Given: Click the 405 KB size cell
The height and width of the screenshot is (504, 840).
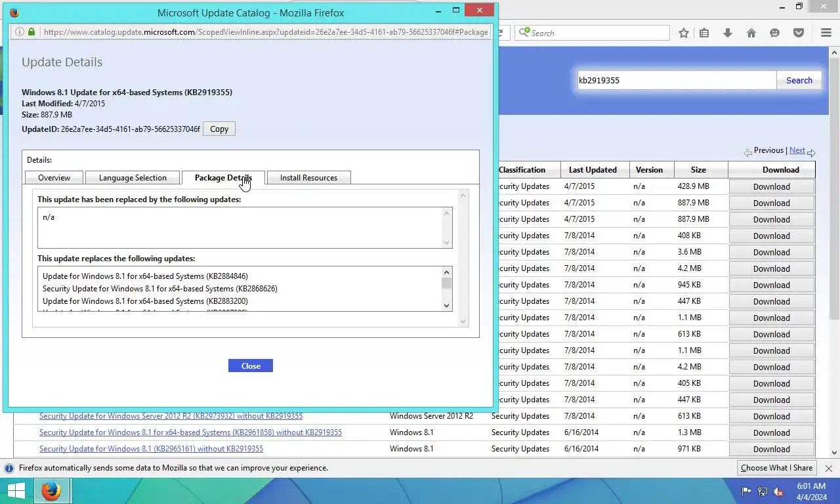Looking at the screenshot, I should click(689, 383).
